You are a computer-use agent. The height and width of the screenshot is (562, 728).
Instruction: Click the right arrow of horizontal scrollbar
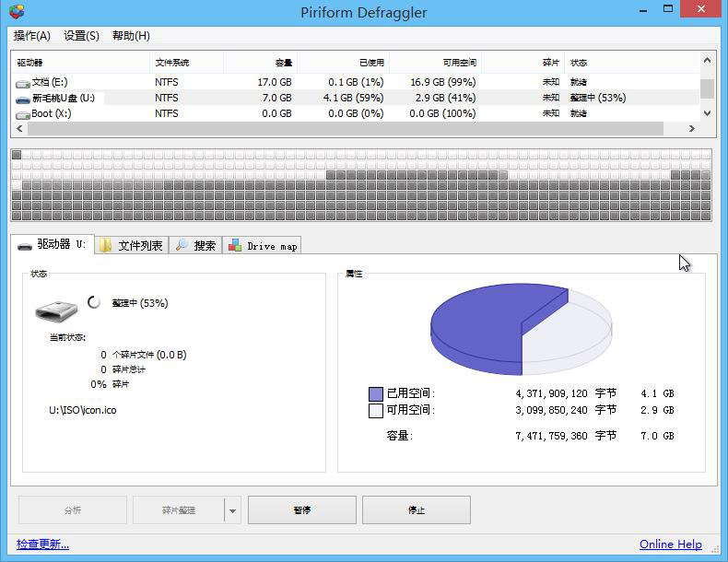(692, 129)
